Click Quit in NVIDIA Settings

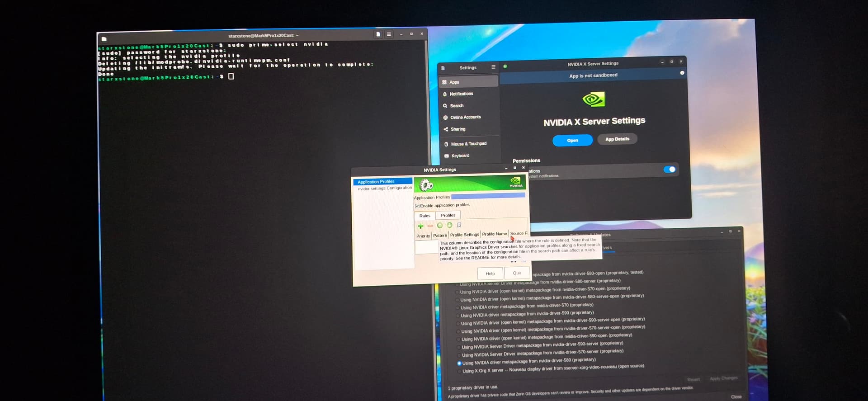click(517, 273)
